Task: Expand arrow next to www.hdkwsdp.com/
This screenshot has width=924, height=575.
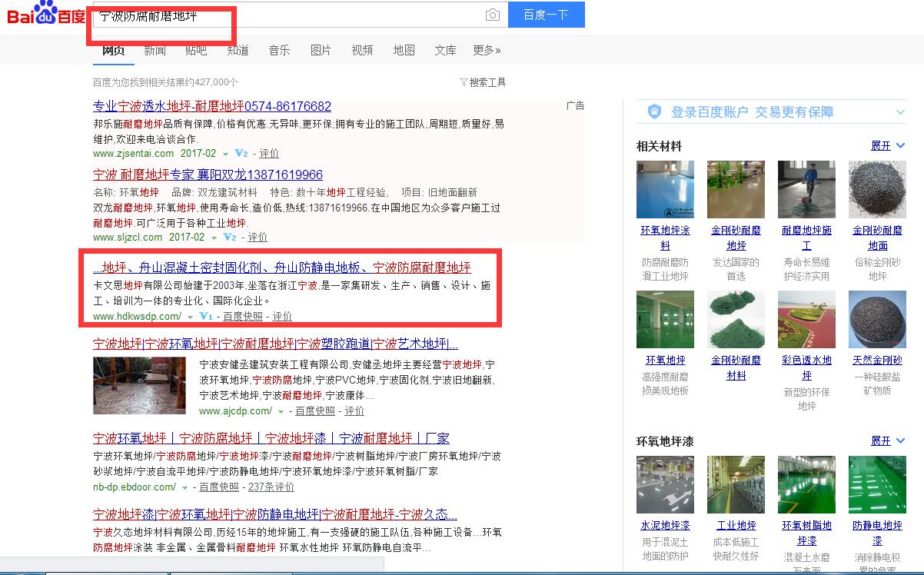Action: coord(190,317)
